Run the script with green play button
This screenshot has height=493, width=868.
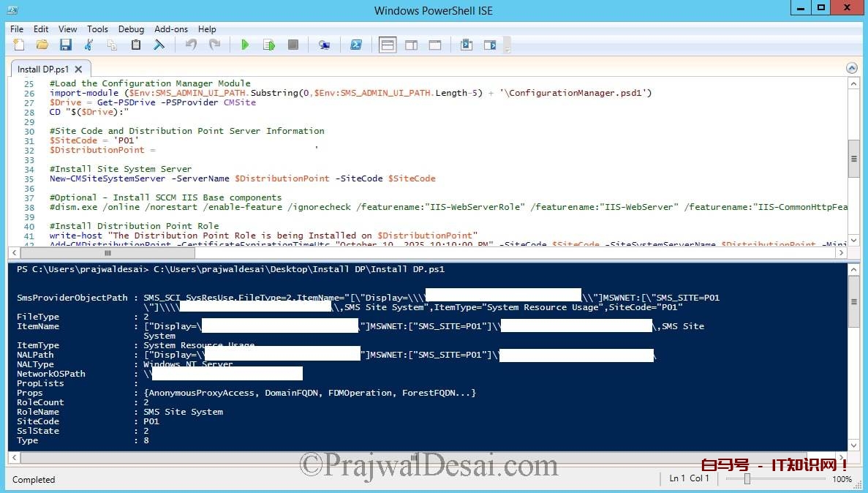[x=245, y=45]
